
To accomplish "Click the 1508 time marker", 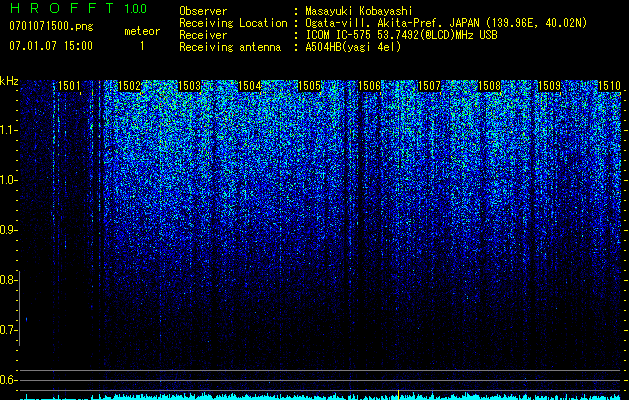I will coord(489,86).
